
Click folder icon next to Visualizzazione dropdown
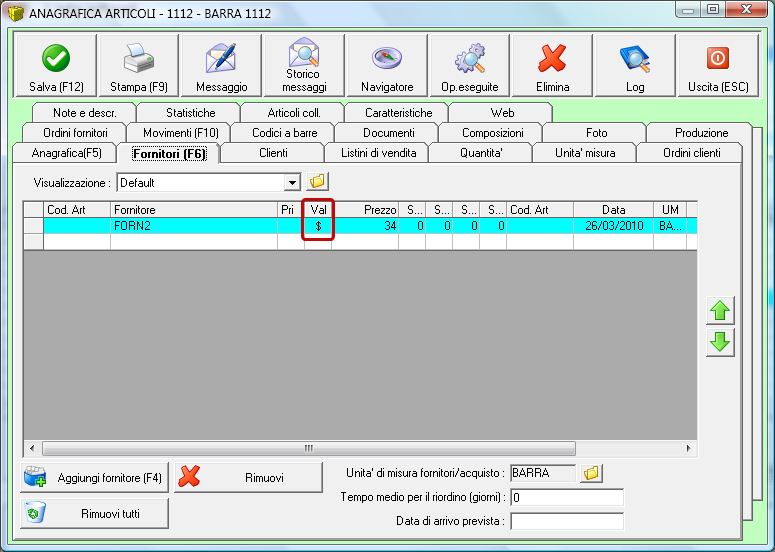click(317, 182)
